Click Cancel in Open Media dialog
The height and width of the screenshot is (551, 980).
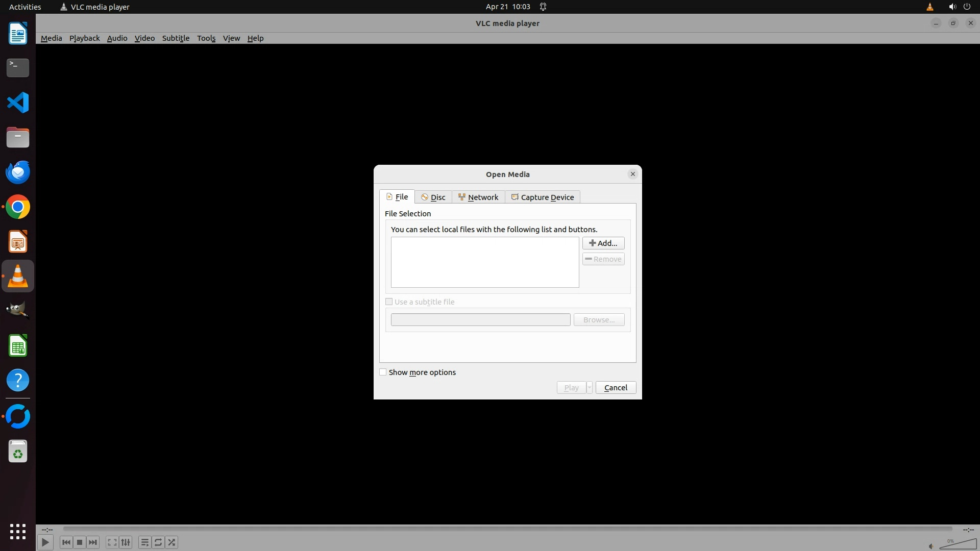click(x=616, y=388)
